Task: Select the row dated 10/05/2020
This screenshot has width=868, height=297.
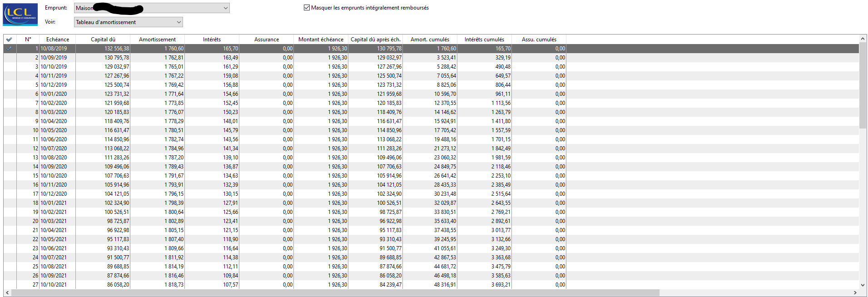Action: [431, 130]
